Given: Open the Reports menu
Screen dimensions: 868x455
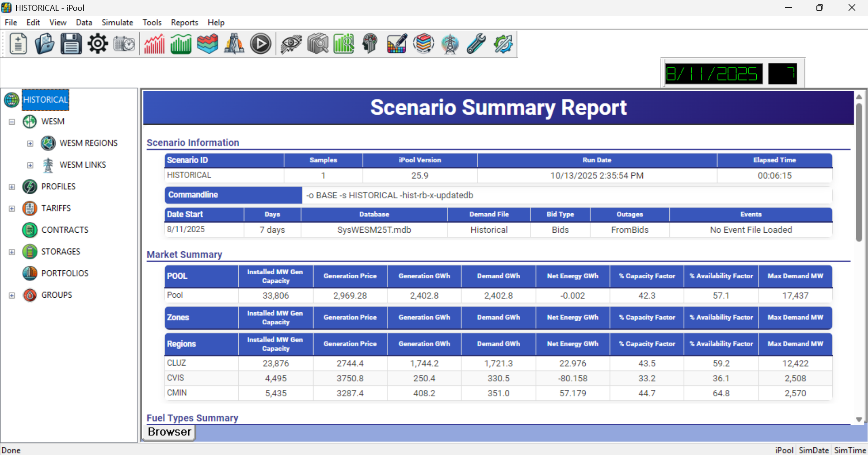Looking at the screenshot, I should tap(184, 23).
